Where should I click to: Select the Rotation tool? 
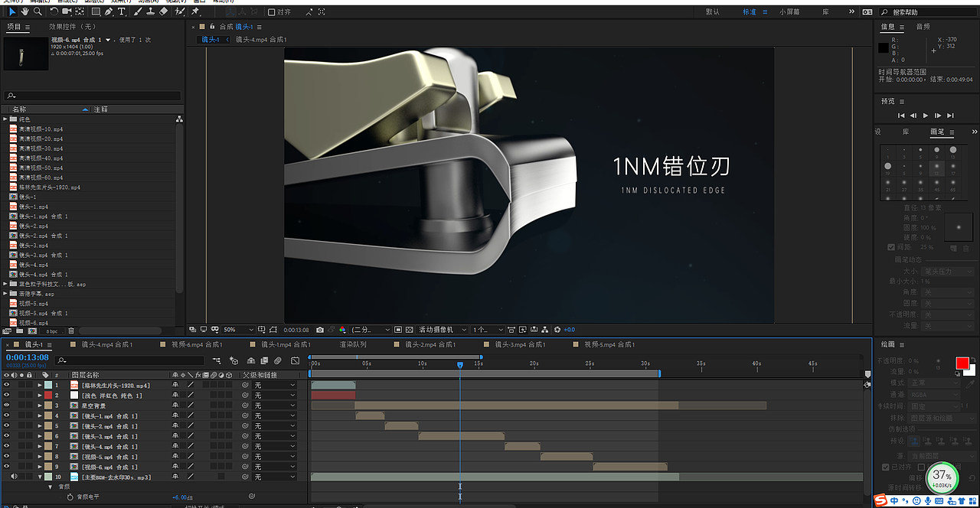(x=54, y=11)
